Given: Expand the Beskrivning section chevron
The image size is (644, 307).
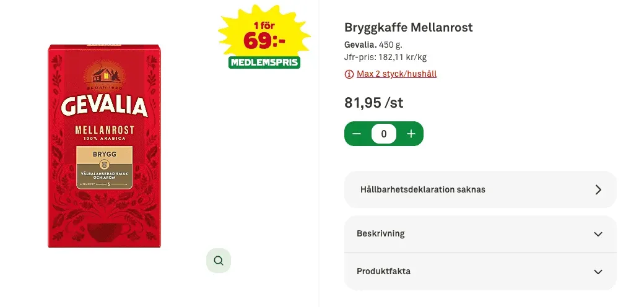Looking at the screenshot, I should pos(598,234).
